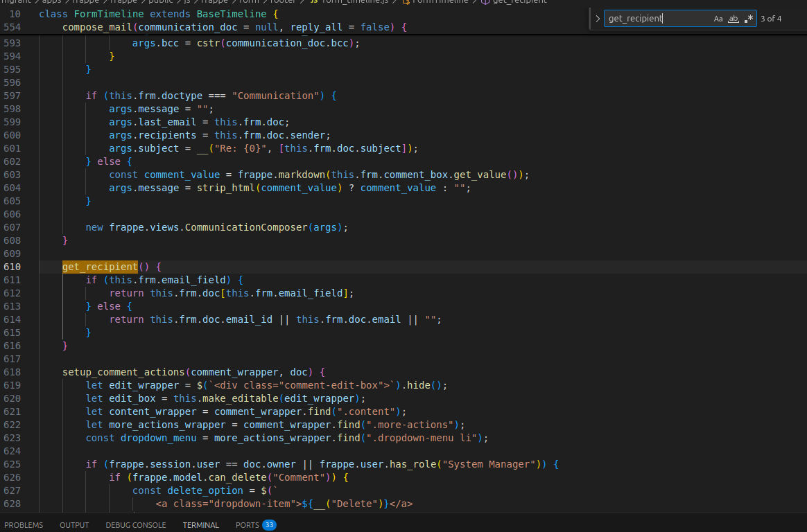
Task: Open get_recipient breadcrumb symbol dropdown
Action: pyautogui.click(x=512, y=1)
